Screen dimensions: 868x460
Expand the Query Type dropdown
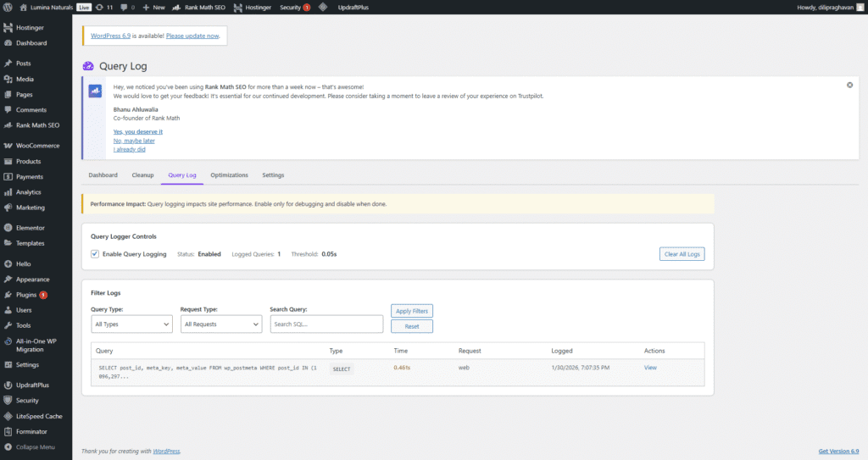tap(131, 324)
